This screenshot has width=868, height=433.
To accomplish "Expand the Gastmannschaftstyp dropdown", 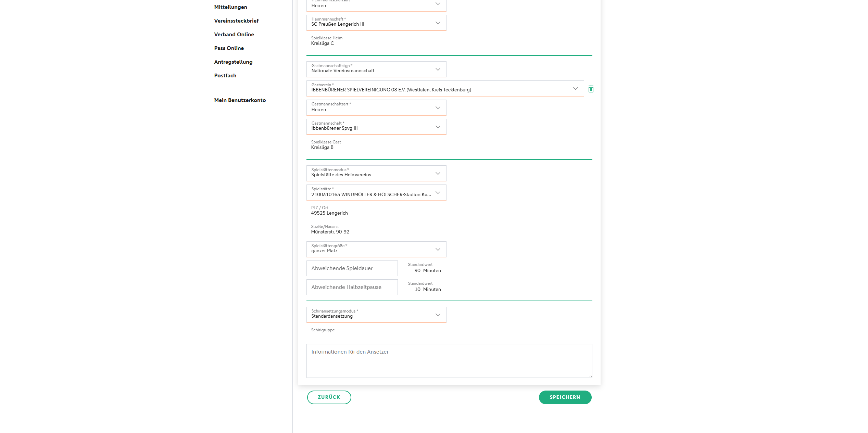I will click(x=376, y=69).
